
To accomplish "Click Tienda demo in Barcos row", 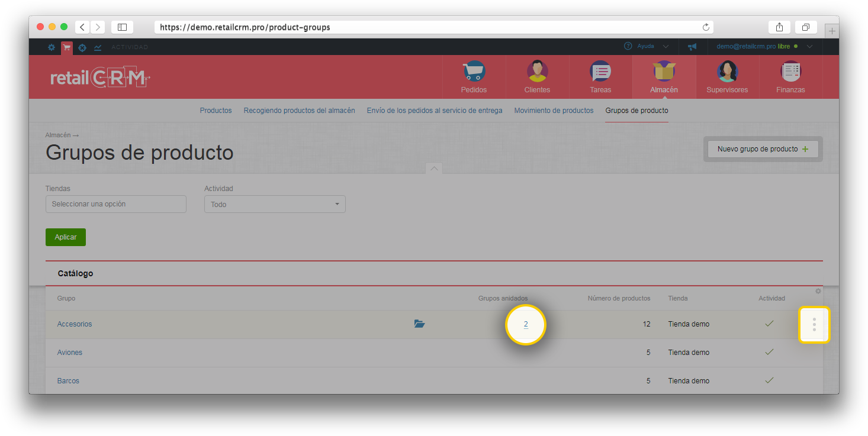I will coord(689,381).
